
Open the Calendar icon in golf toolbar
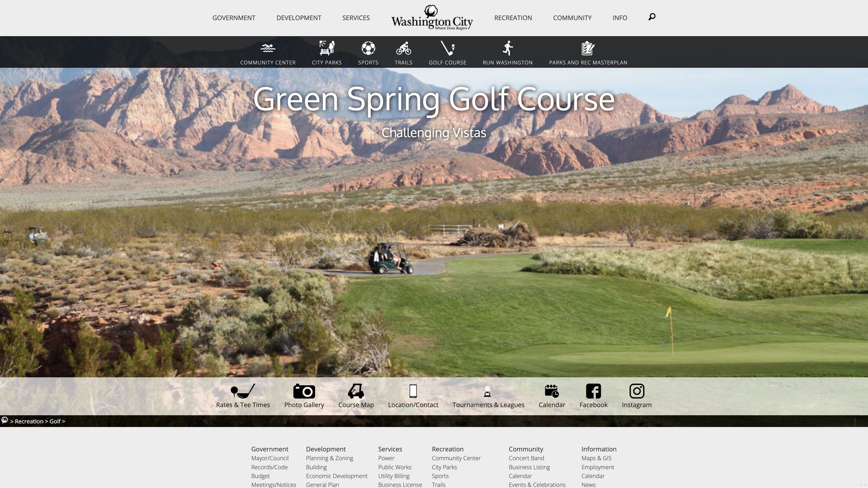[552, 391]
